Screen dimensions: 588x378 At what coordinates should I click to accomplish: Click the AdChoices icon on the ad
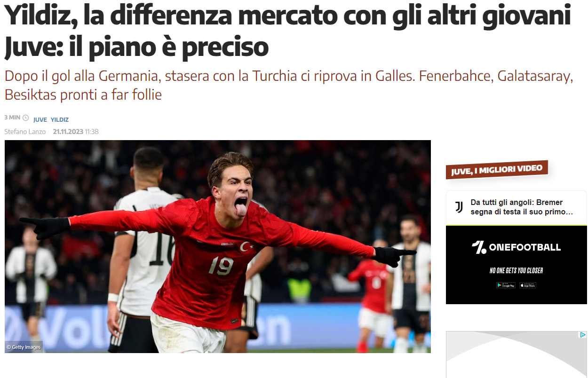tap(583, 335)
